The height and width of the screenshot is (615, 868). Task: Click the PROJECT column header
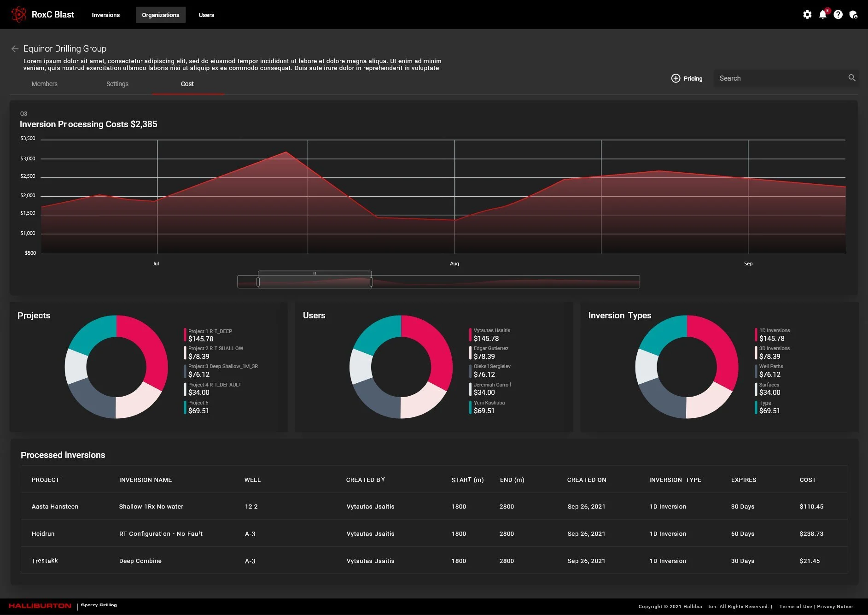pyautogui.click(x=46, y=480)
